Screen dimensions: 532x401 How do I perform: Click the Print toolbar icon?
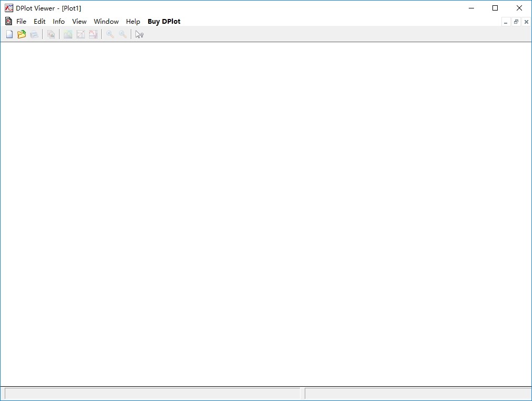tap(34, 34)
